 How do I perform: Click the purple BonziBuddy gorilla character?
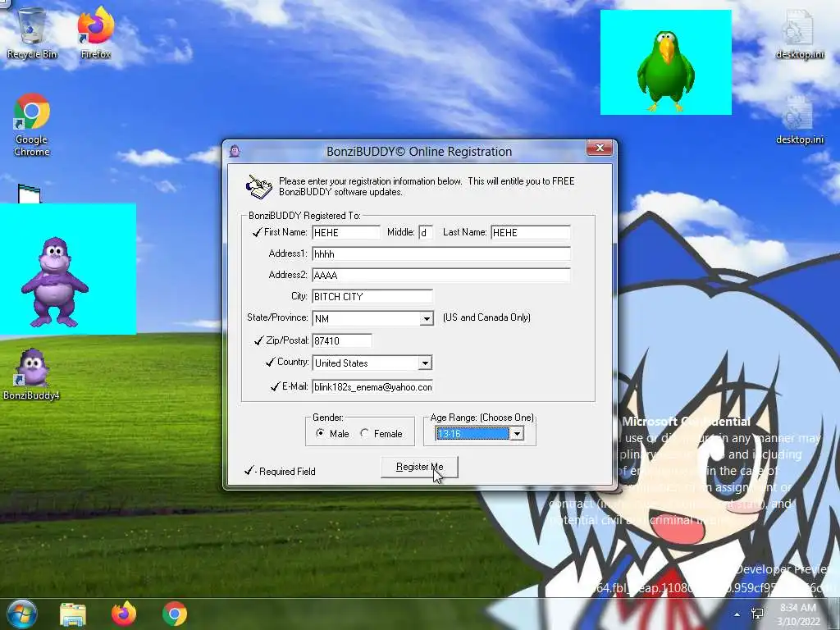click(x=55, y=282)
